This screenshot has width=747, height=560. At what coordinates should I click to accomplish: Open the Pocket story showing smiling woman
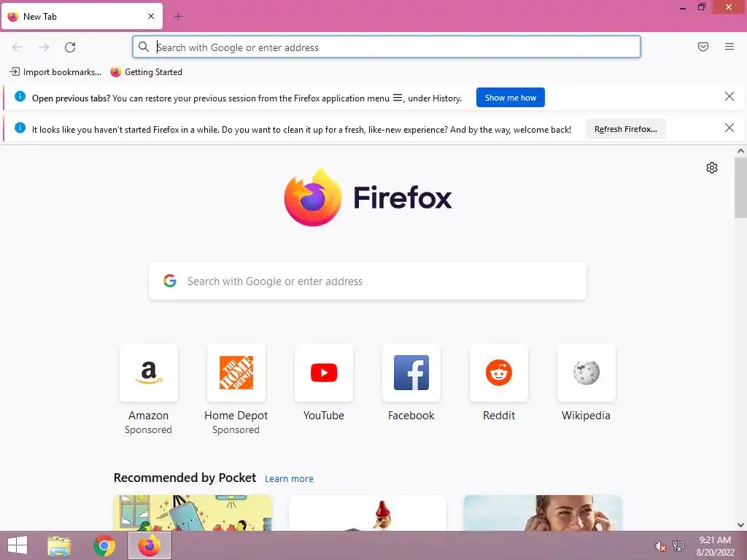click(543, 513)
